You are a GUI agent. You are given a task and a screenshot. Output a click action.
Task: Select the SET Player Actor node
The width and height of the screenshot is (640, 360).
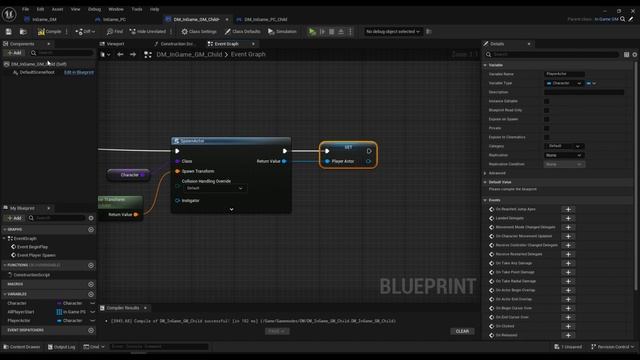[348, 154]
